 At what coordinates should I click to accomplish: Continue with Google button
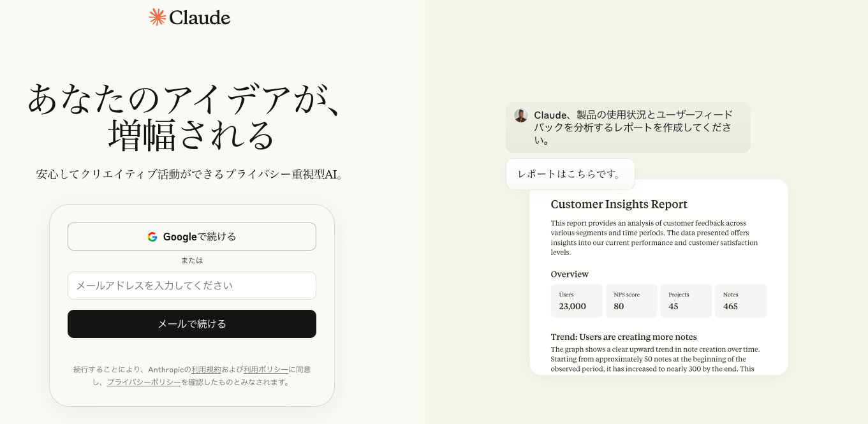pyautogui.click(x=192, y=237)
